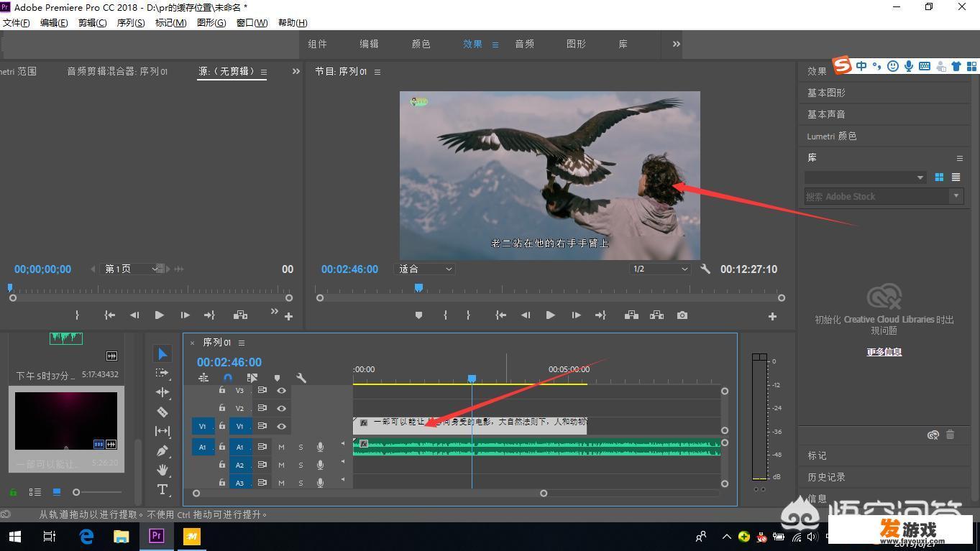Play source monitor clip
The width and height of the screenshot is (980, 551).
pyautogui.click(x=159, y=315)
